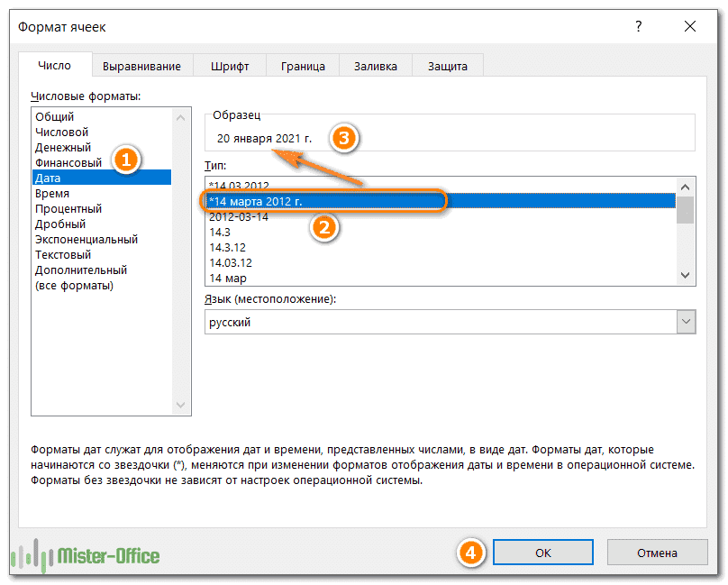The image size is (728, 585).
Task: Select the Денежный format category
Action: (63, 147)
